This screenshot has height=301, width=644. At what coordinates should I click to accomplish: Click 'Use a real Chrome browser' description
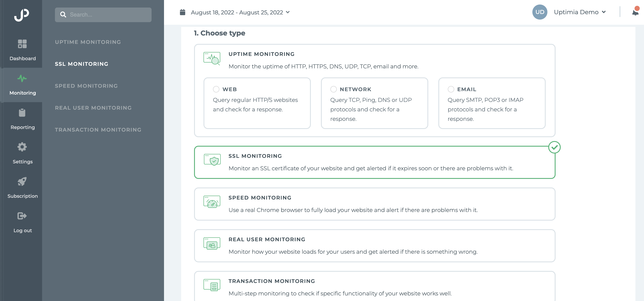[353, 210]
